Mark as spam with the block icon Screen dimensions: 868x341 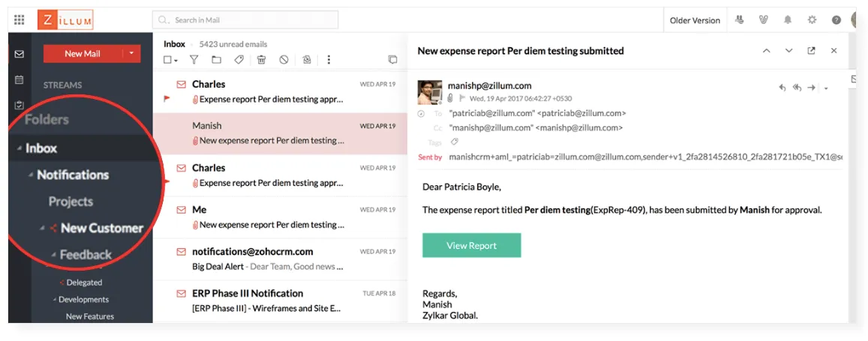point(284,60)
